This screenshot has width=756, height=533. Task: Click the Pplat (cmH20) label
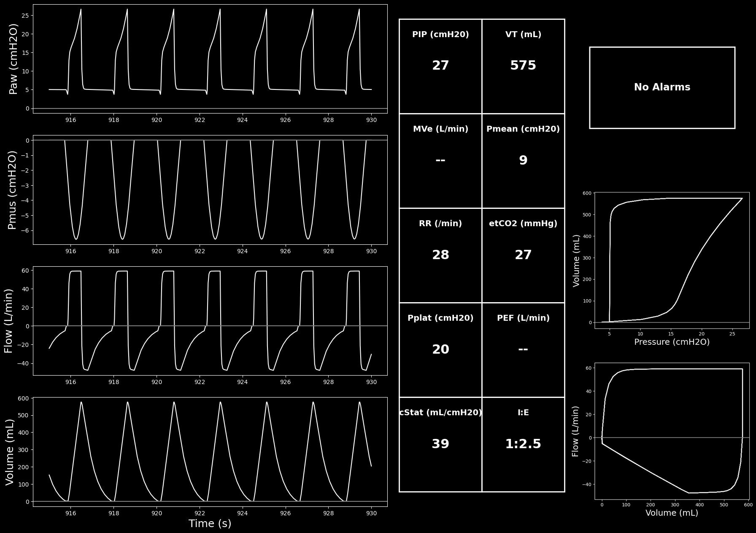tap(440, 318)
